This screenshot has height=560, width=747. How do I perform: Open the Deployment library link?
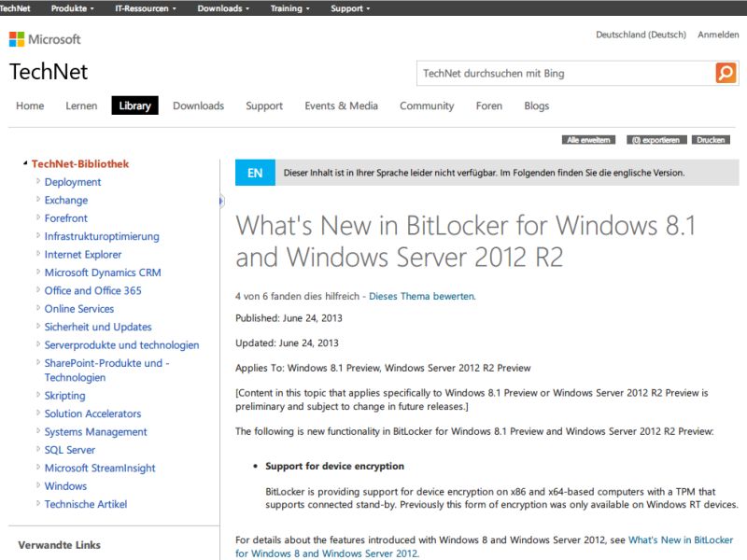73,182
